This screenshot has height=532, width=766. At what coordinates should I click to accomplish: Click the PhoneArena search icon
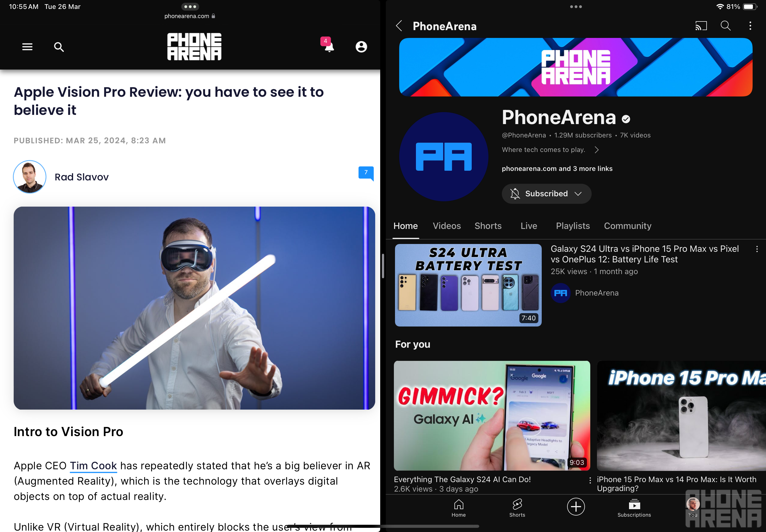click(x=58, y=47)
